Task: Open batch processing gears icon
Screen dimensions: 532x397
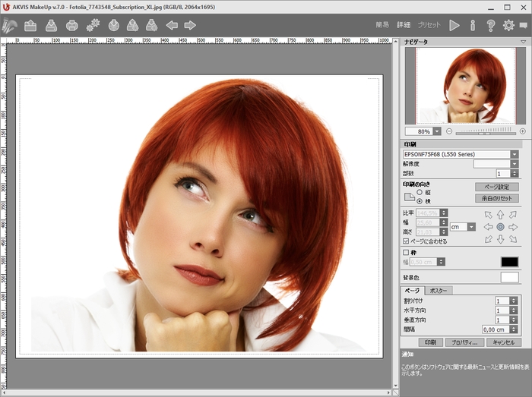Action: (93, 25)
